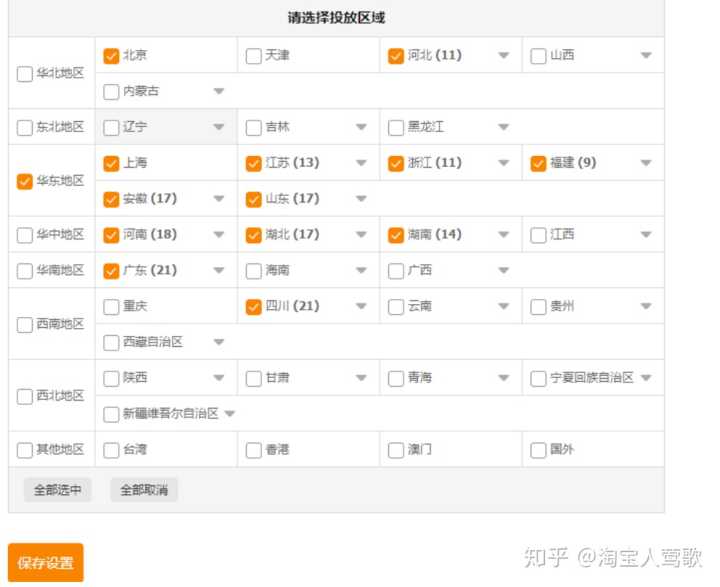This screenshot has height=587, width=720.
Task: Check the 重庆 checkbox
Action: coord(111,307)
